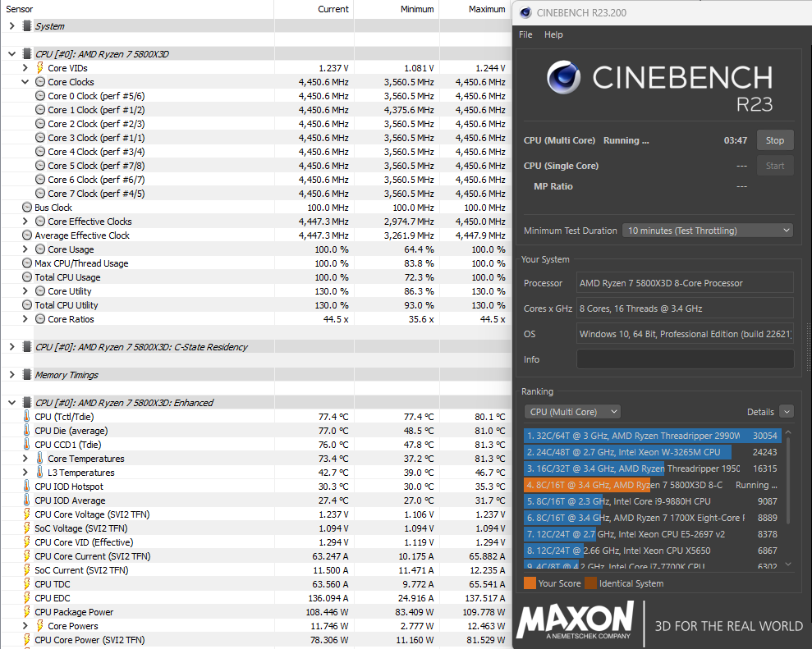The width and height of the screenshot is (812, 649).
Task: Click the Start button for Single Core
Action: pyautogui.click(x=775, y=166)
